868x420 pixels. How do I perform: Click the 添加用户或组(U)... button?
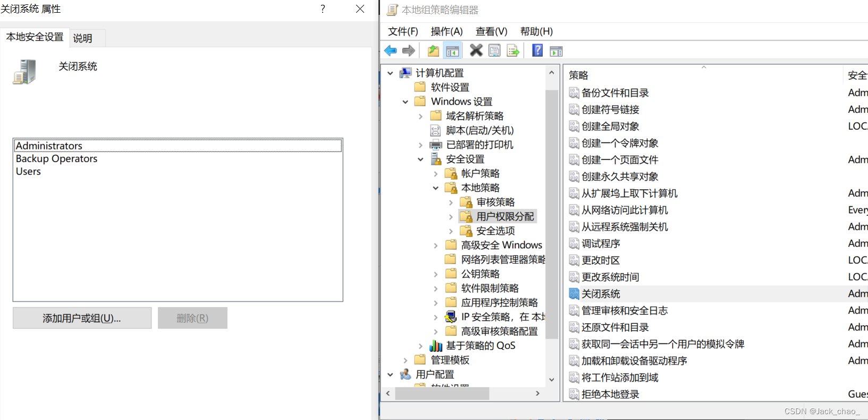point(82,318)
